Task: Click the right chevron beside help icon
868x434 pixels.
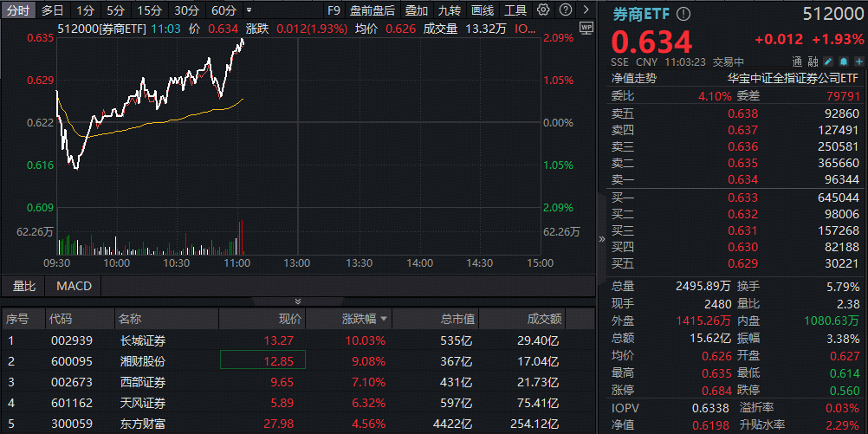Action: click(x=586, y=10)
